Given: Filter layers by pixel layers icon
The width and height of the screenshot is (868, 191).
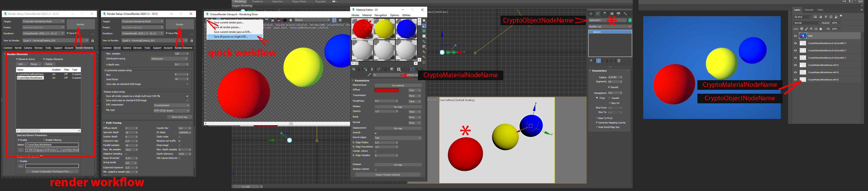Looking at the screenshot, I should (815, 17).
